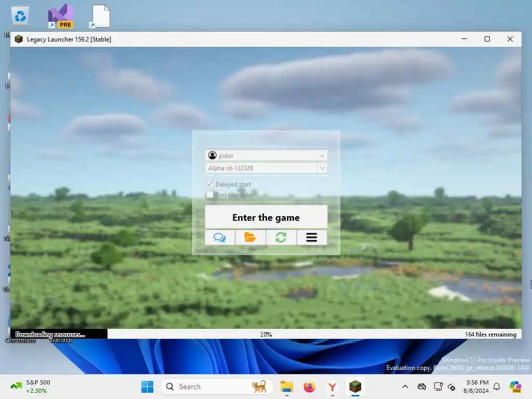Show hidden system tray icons chevron
The image size is (532, 399).
pyautogui.click(x=405, y=387)
